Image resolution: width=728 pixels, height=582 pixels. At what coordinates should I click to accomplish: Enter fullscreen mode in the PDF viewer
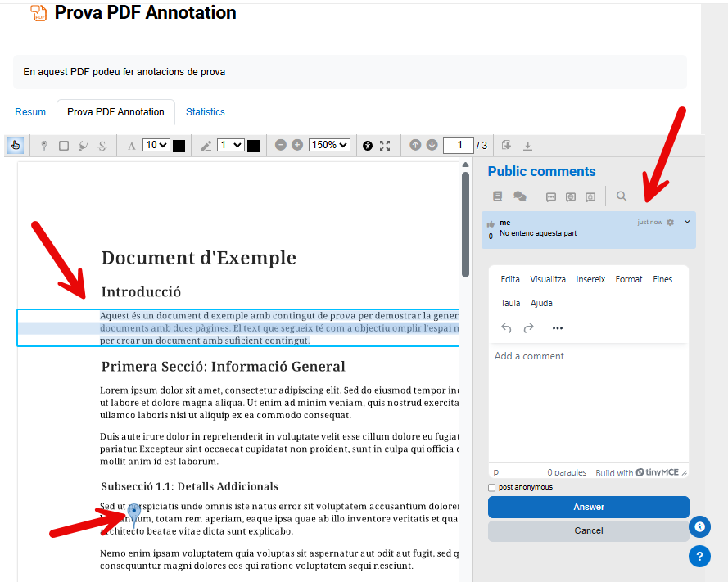385,146
